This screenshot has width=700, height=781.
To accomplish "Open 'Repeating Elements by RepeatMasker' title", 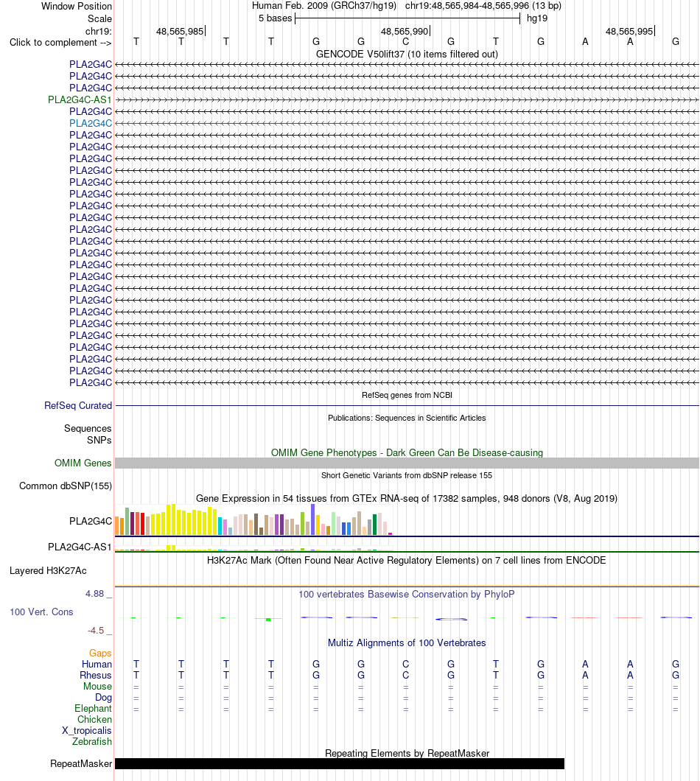I will (x=407, y=753).
